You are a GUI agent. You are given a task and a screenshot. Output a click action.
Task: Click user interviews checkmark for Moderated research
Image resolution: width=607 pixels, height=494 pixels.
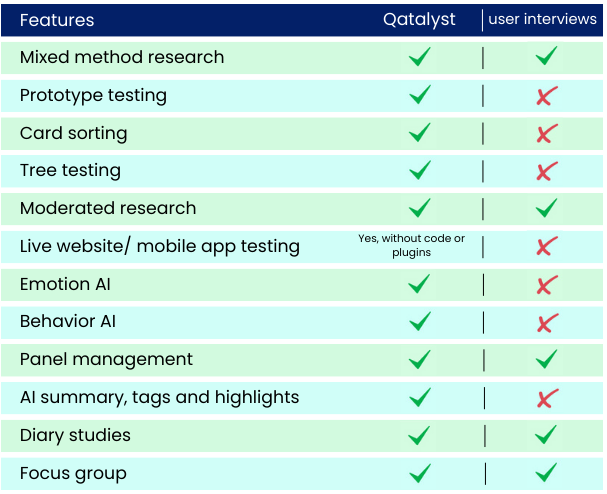point(546,208)
